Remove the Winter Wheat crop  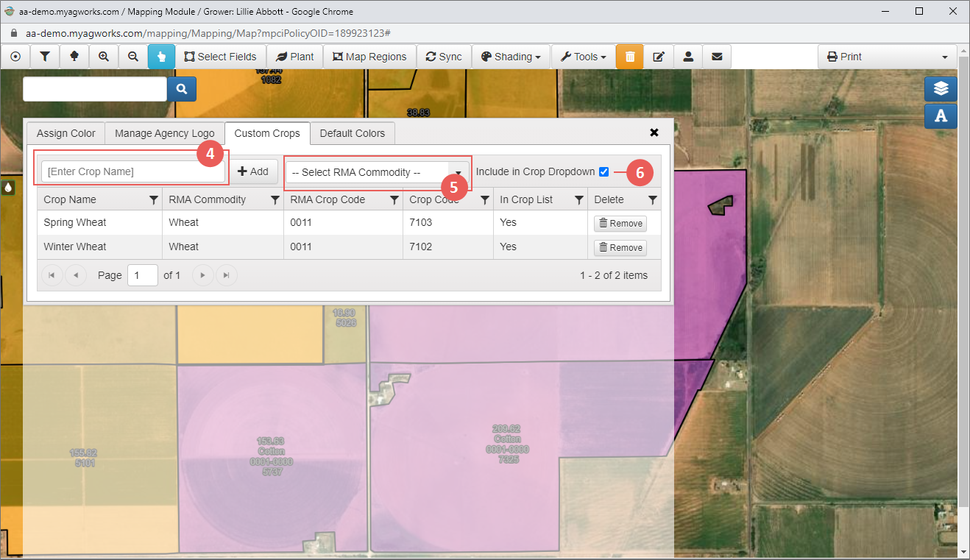tap(620, 248)
